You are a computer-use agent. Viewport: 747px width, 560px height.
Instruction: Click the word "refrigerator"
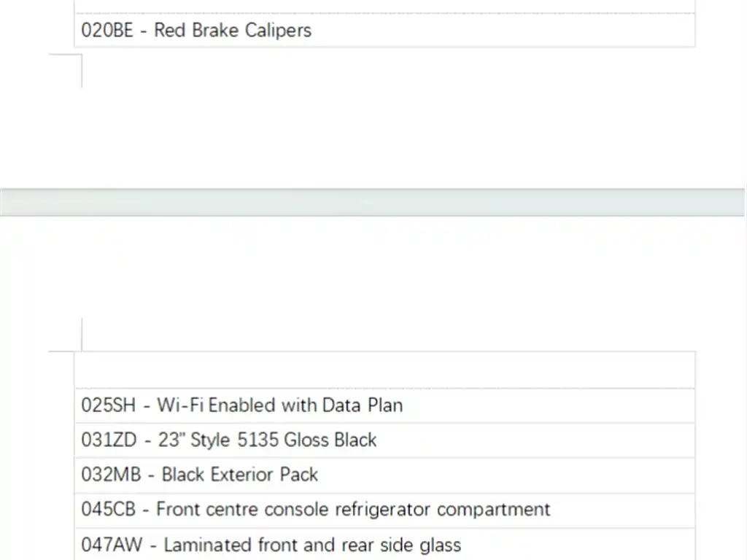coord(382,509)
